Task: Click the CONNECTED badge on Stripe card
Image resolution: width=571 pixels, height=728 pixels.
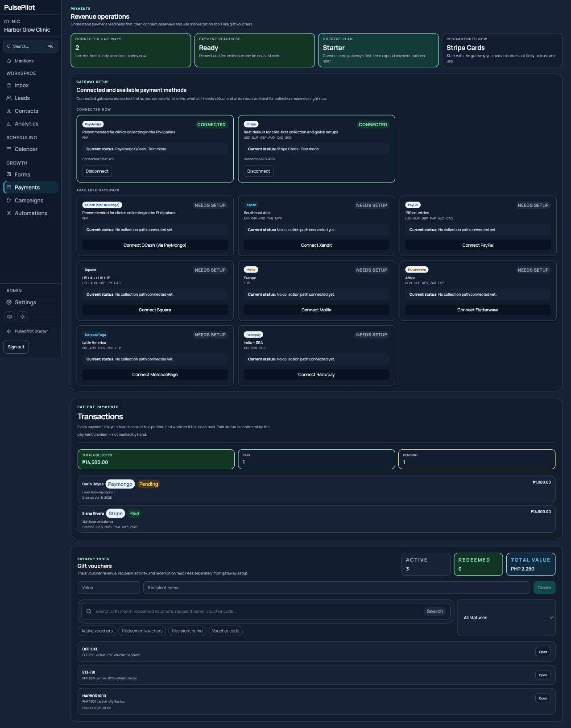Action: [x=373, y=125]
